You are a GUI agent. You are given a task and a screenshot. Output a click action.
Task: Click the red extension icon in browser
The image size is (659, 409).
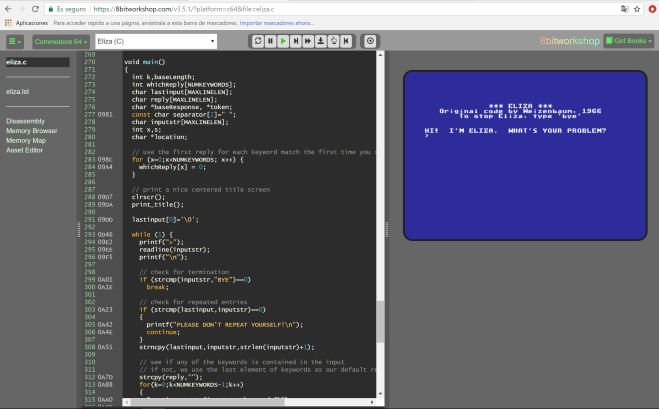[652, 9]
